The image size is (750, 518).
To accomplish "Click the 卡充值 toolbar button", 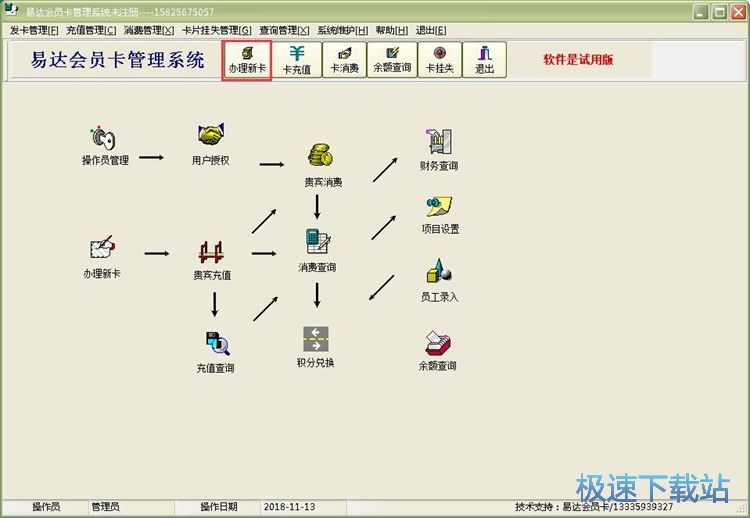I will [x=297, y=60].
